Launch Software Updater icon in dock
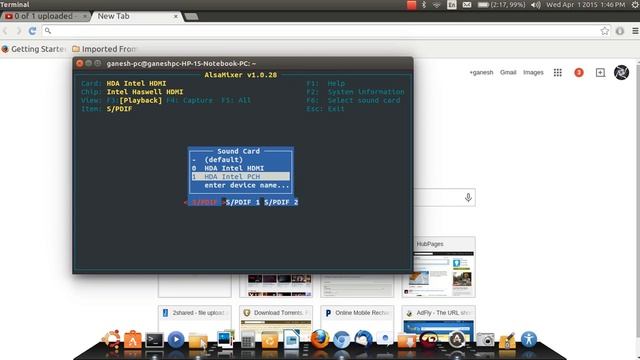This screenshot has width=640, height=360. click(429, 340)
